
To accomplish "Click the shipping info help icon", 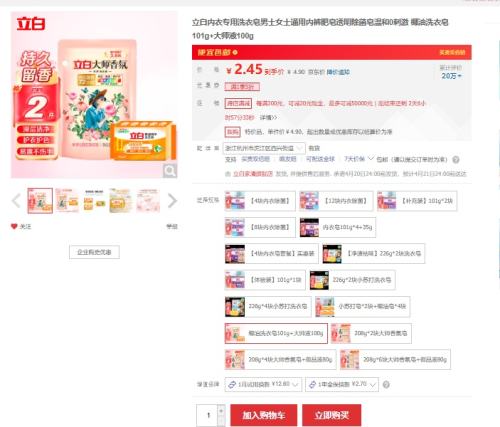I will point(456,160).
